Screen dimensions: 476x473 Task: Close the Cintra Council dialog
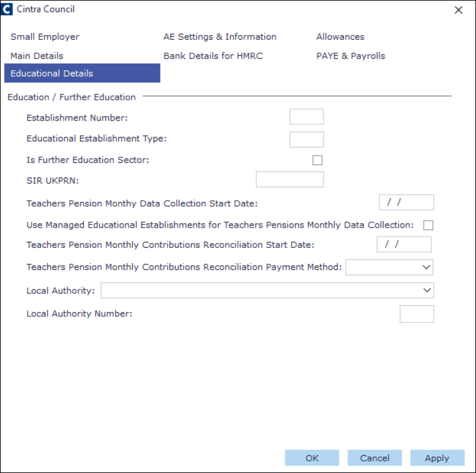[458, 10]
